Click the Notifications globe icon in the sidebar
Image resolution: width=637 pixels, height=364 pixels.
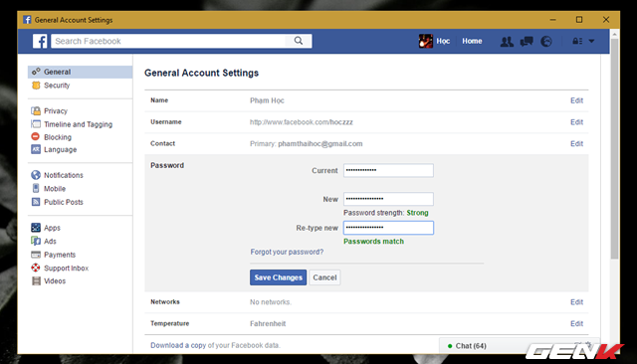point(36,175)
